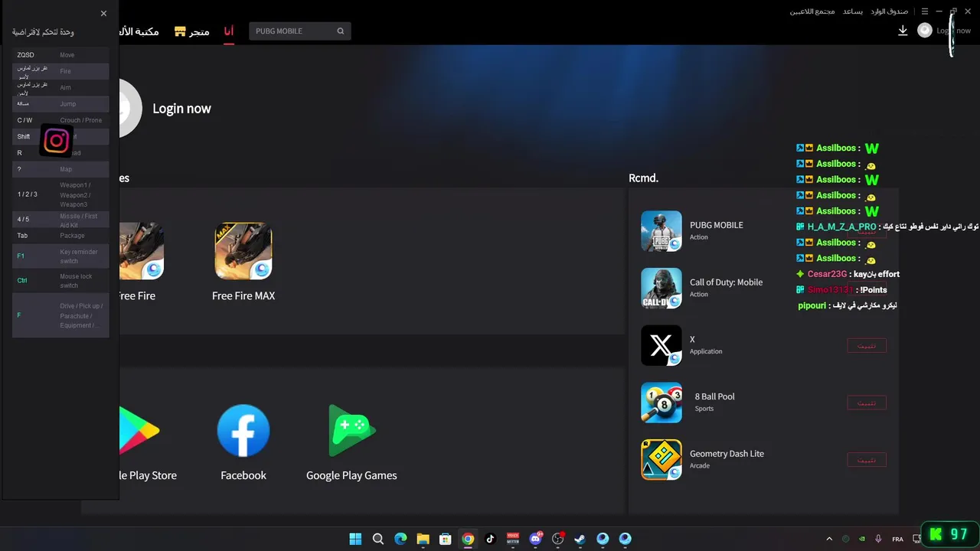This screenshot has height=551, width=980.
Task: Click the large Login now text
Action: click(181, 109)
